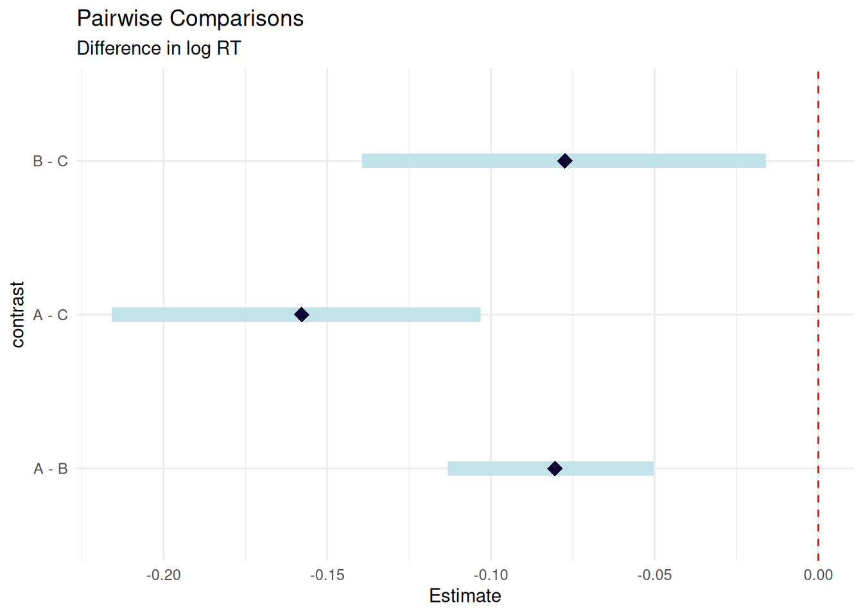Select the "A - C" y-axis label
The image size is (863, 616).
pyautogui.click(x=50, y=315)
